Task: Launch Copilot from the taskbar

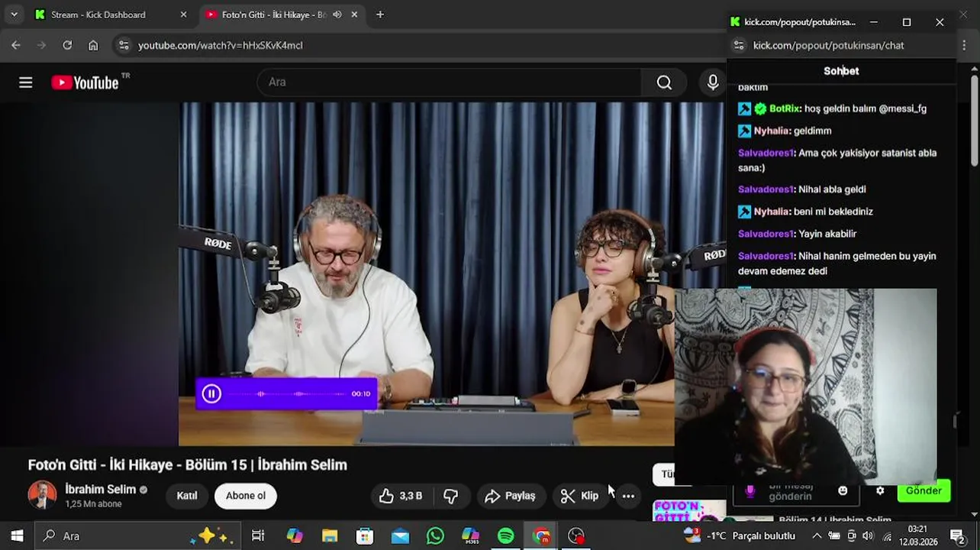Action: [x=294, y=535]
